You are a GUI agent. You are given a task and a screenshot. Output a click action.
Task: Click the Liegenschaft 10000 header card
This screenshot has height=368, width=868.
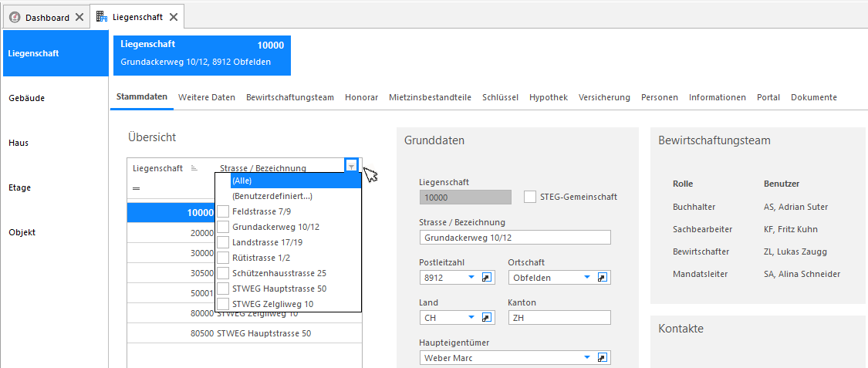[202, 56]
